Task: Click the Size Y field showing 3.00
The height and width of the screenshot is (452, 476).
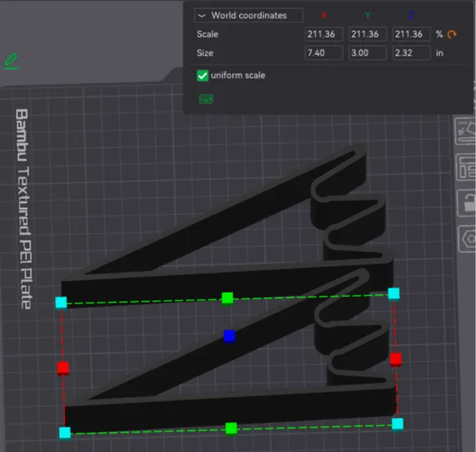Action: (368, 53)
